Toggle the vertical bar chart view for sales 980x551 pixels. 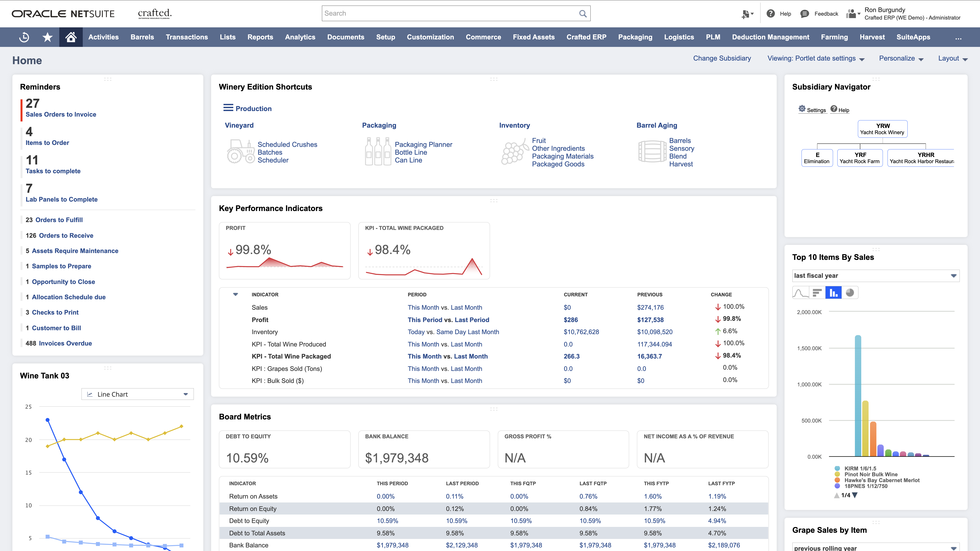834,292
